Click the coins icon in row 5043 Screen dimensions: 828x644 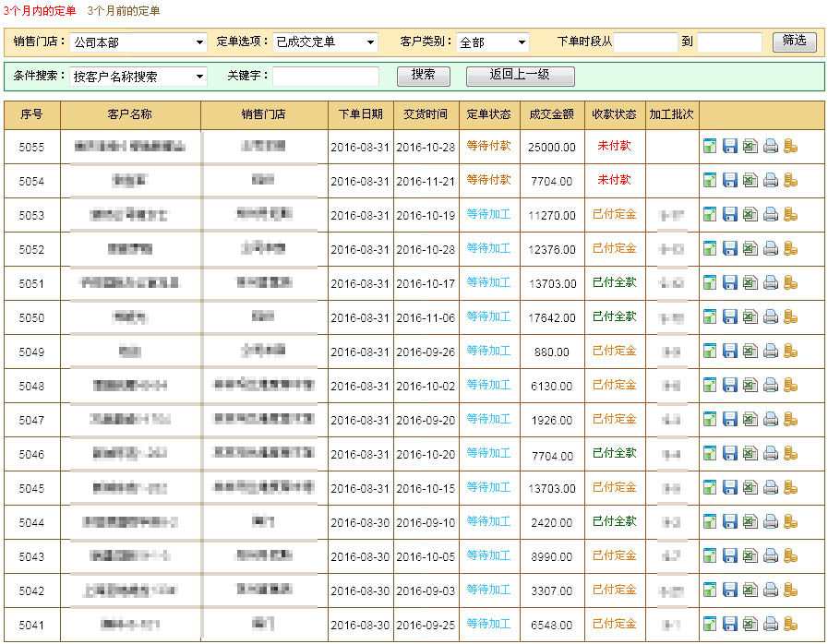click(x=790, y=555)
